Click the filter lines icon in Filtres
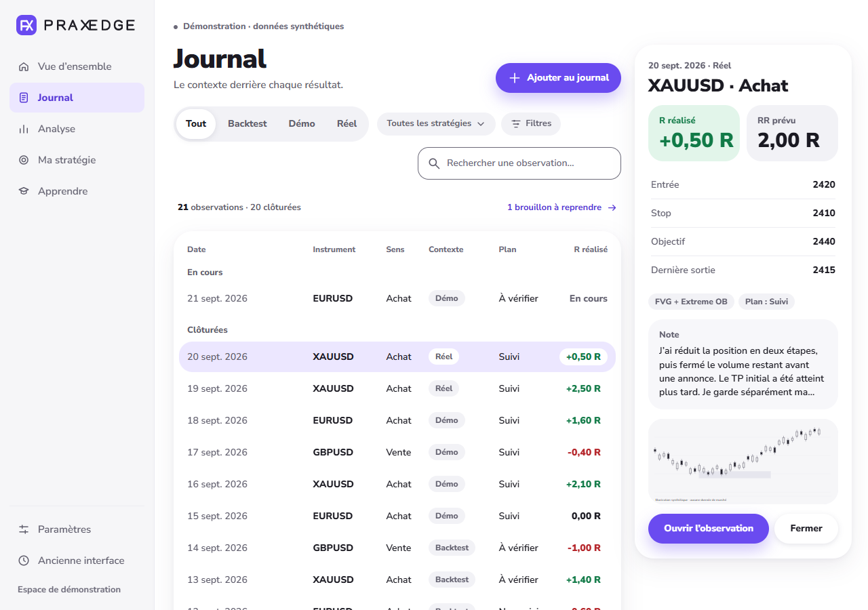Image resolution: width=868 pixels, height=610 pixels. pos(516,124)
